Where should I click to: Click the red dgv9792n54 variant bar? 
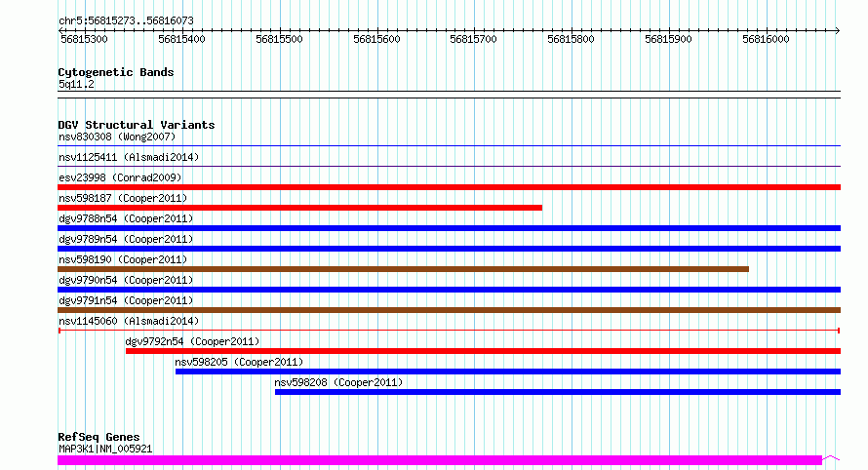click(x=484, y=351)
